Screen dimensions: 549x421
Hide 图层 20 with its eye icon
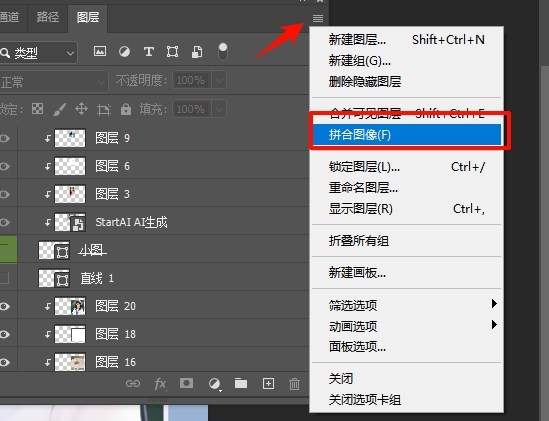click(4, 306)
